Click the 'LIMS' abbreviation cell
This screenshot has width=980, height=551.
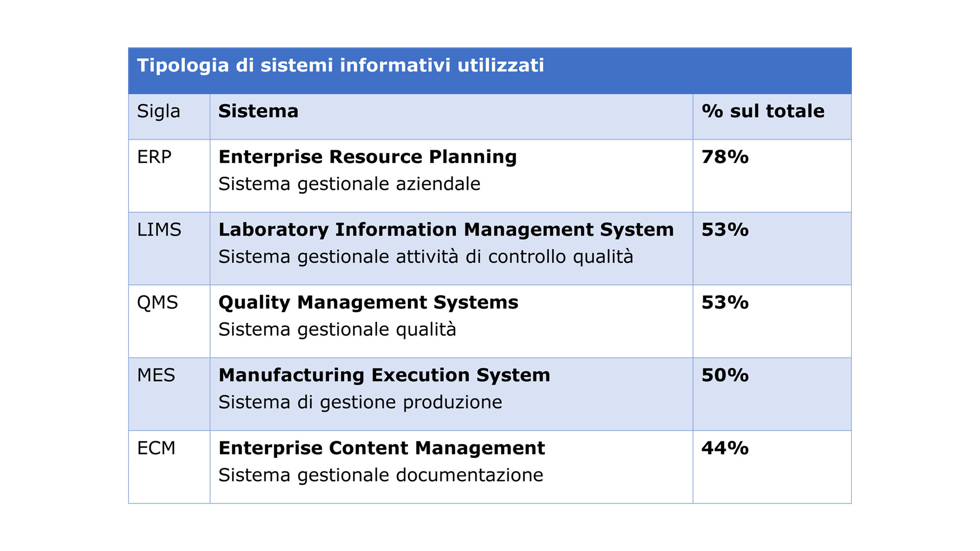click(159, 230)
